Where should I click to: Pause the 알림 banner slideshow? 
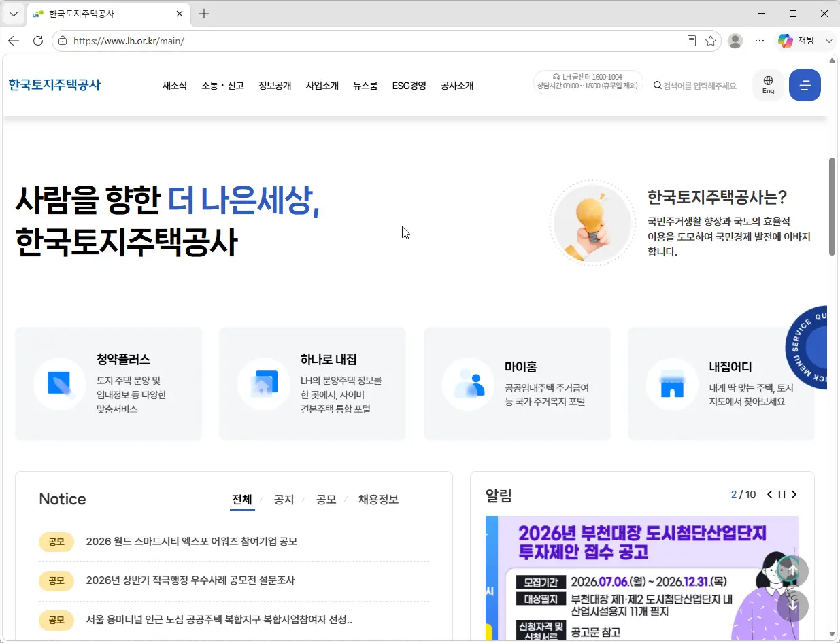click(782, 494)
